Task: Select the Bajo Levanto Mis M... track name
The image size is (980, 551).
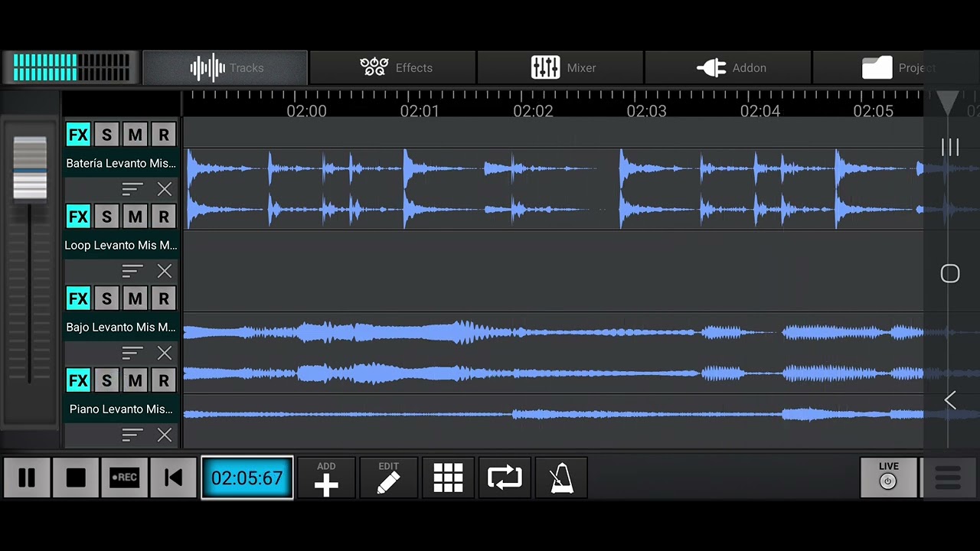Action: [121, 328]
